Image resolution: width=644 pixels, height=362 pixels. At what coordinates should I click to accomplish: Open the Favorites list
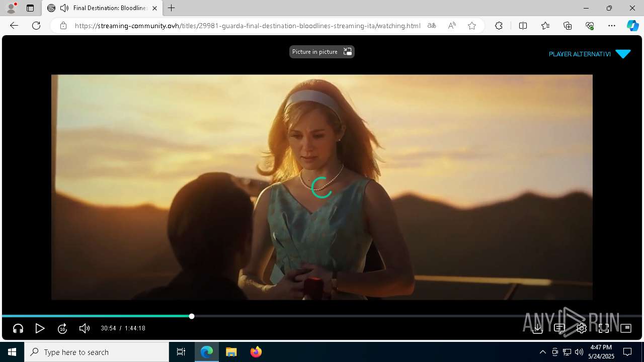pos(545,26)
